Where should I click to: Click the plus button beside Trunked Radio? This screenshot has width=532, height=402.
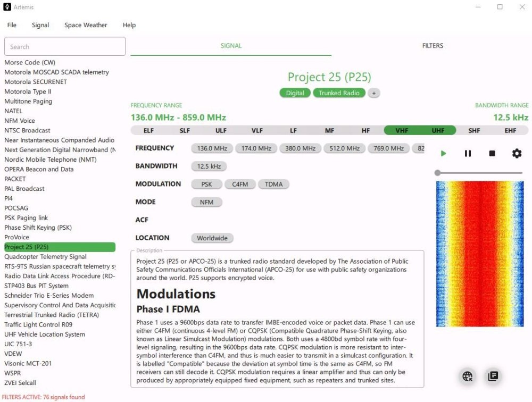click(x=373, y=93)
